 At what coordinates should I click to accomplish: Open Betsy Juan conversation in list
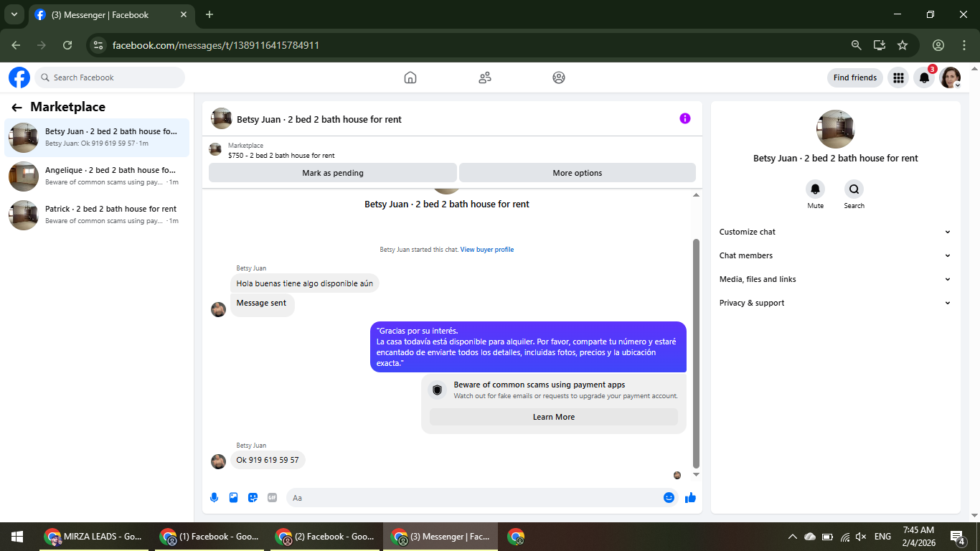(97, 137)
